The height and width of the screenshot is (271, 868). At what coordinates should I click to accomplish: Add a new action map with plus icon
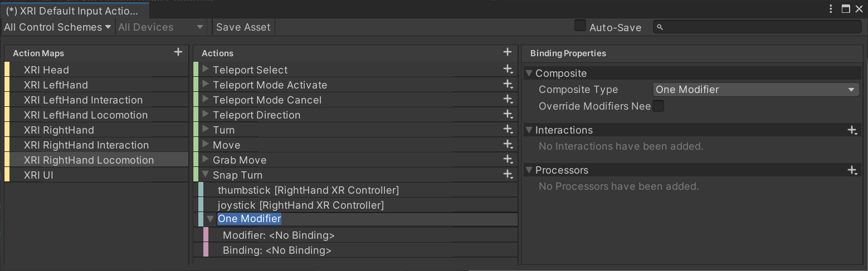178,52
